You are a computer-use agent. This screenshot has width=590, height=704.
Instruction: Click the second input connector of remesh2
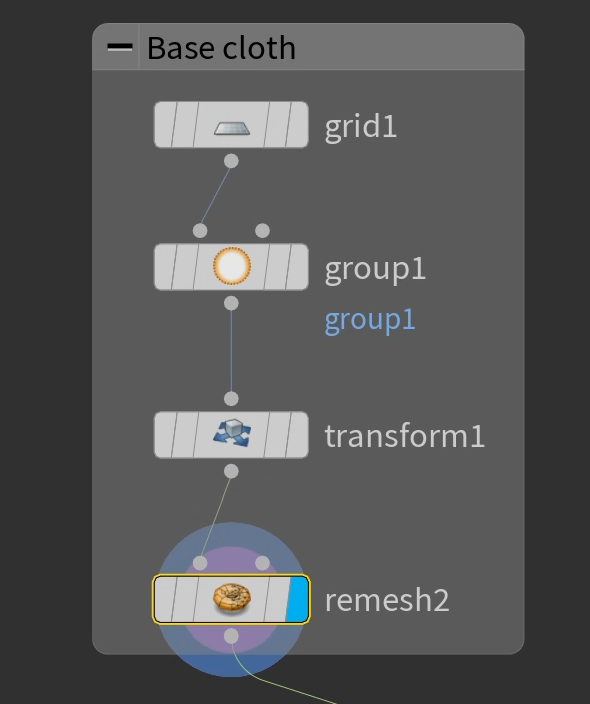263,563
